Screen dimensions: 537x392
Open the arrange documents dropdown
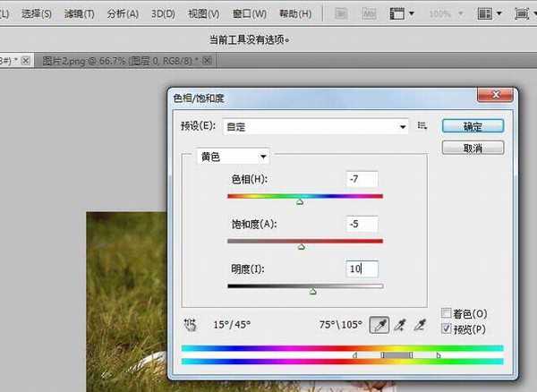(489, 14)
